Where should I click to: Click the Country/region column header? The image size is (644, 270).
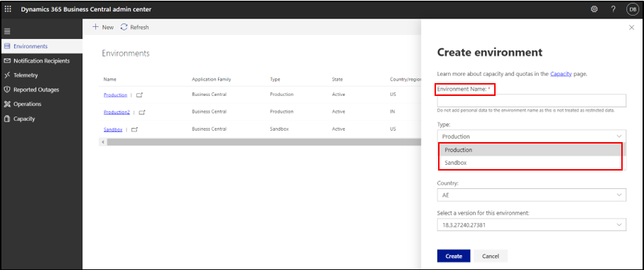coord(405,80)
